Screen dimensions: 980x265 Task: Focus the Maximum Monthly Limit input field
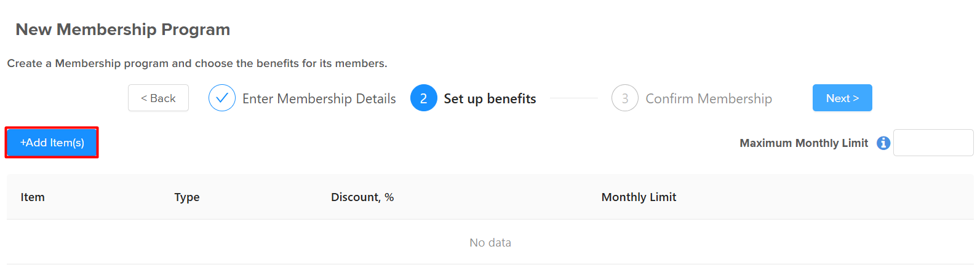tap(933, 143)
